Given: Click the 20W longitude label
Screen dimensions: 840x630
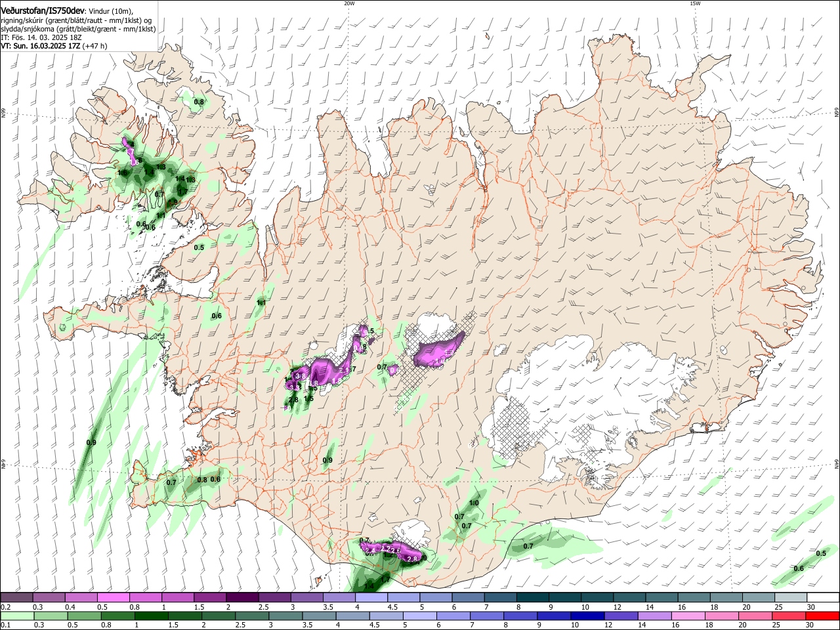Looking at the screenshot, I should [349, 3].
